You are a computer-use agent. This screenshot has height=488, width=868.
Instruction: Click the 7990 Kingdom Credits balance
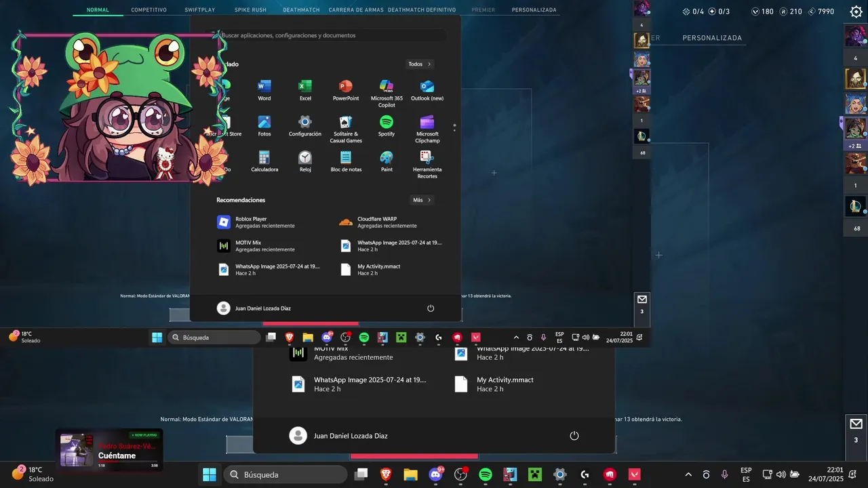821,12
